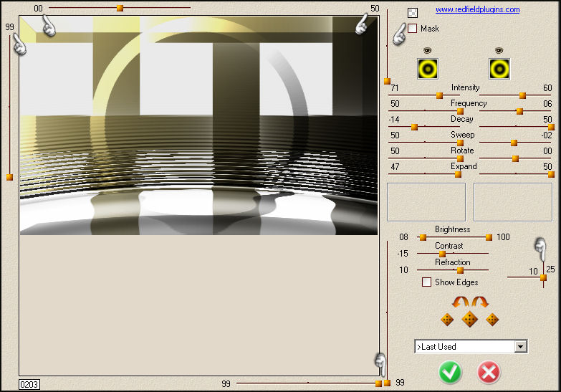Click the left Rotate slider handle at 50

[x=461, y=158]
